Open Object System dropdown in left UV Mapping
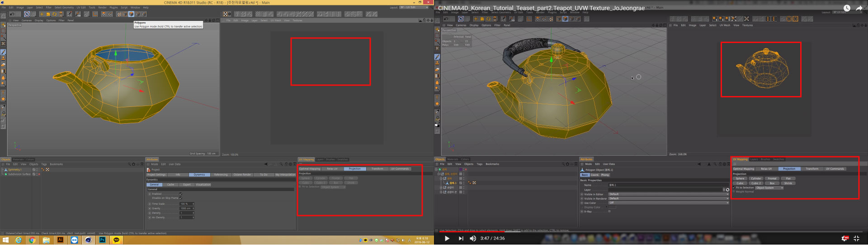The width and height of the screenshot is (868, 245). click(x=334, y=187)
